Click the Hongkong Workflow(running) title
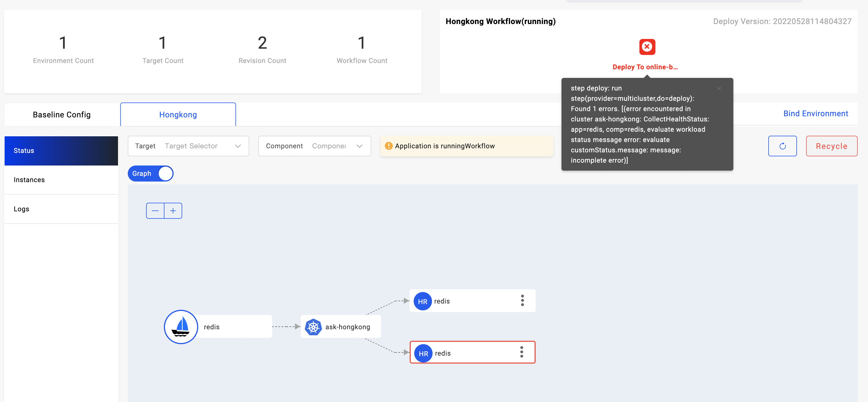Viewport: 868px width, 402px height. (500, 21)
